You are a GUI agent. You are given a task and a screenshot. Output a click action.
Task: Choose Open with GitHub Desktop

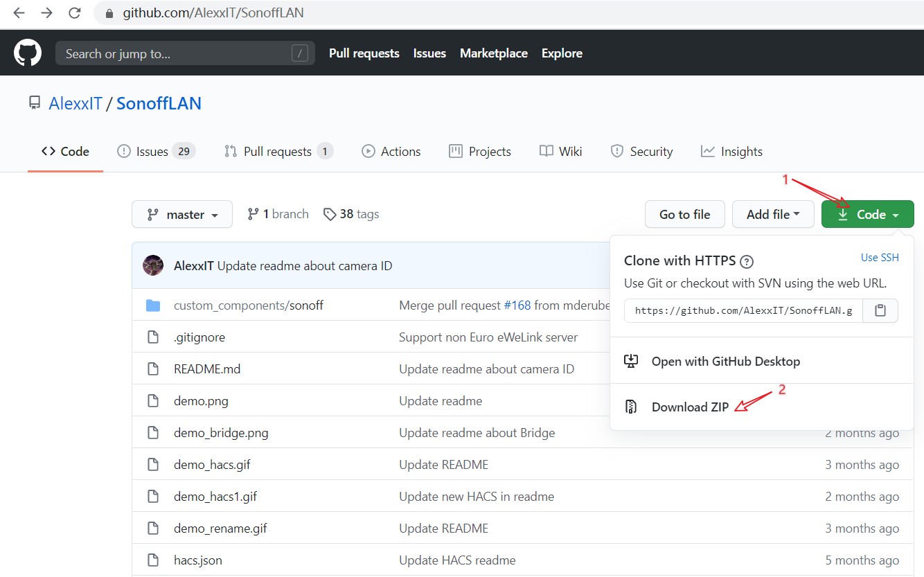[x=725, y=361]
